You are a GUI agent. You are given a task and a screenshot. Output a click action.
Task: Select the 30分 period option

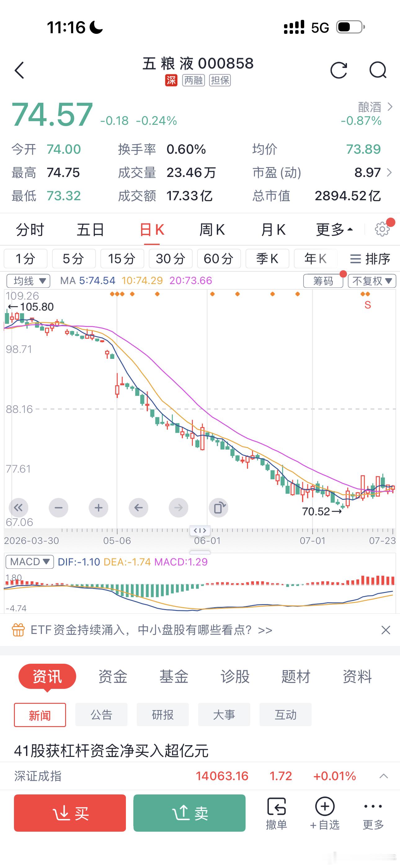[171, 259]
